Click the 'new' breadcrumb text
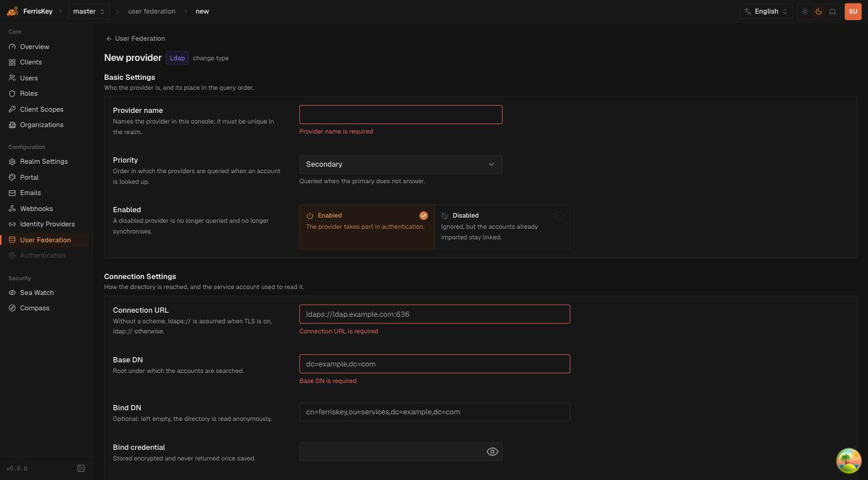The width and height of the screenshot is (868, 480). click(x=202, y=11)
